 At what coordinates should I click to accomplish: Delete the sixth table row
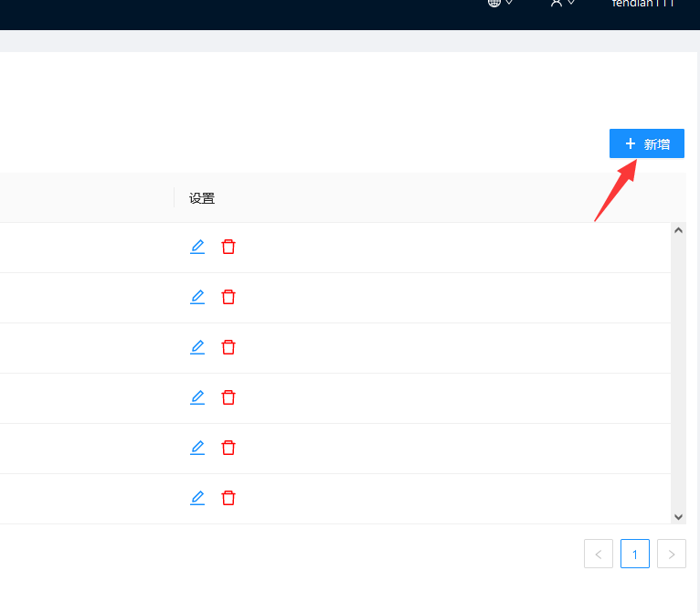(228, 498)
